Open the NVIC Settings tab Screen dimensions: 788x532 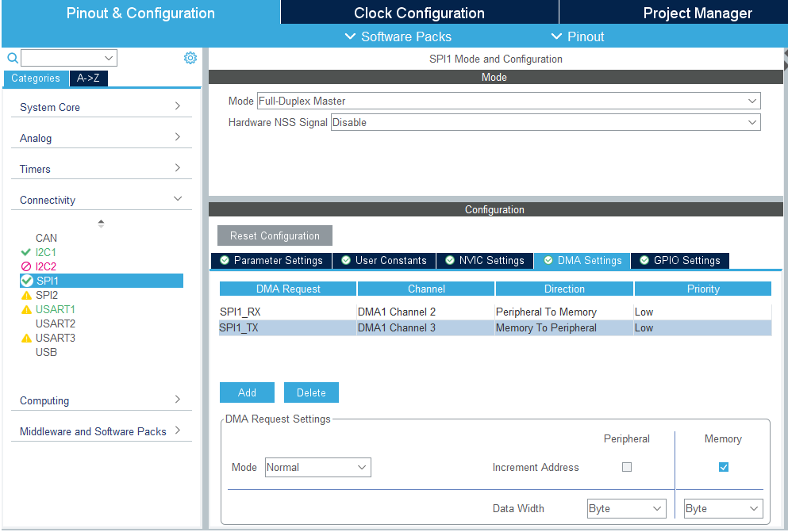tap(485, 261)
